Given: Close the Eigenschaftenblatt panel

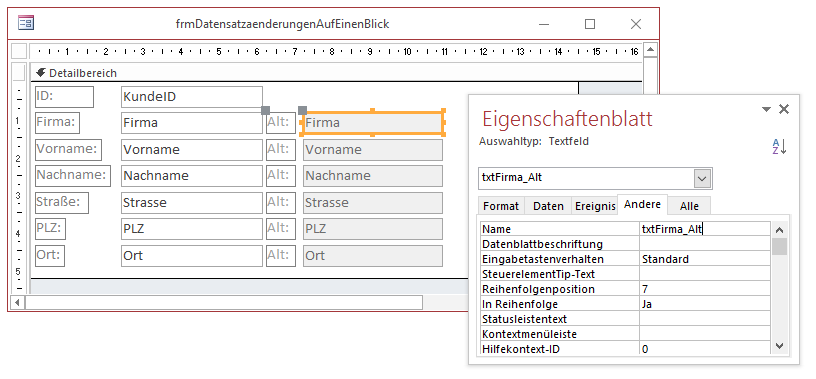Looking at the screenshot, I should point(784,109).
